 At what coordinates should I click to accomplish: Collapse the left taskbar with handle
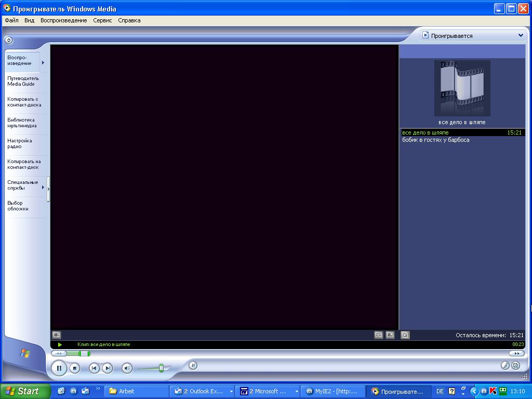pos(48,189)
